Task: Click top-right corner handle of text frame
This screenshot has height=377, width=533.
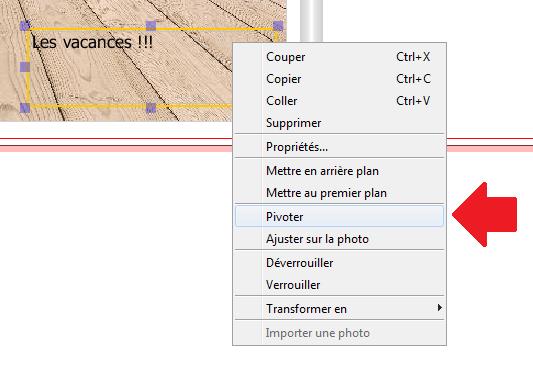Action: (278, 25)
